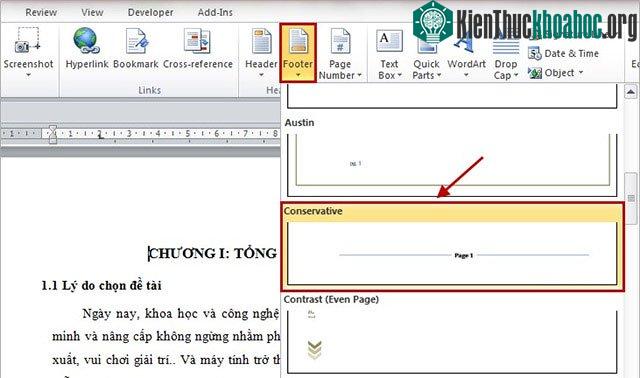Switch to the Review ribbon tab
Image resolution: width=640 pixels, height=378 pixels.
(41, 13)
